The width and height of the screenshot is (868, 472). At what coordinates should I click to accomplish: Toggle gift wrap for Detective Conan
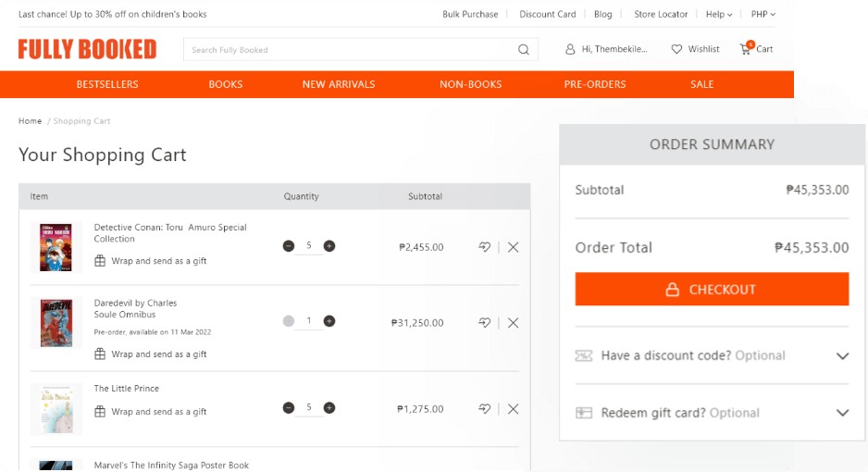(100, 261)
